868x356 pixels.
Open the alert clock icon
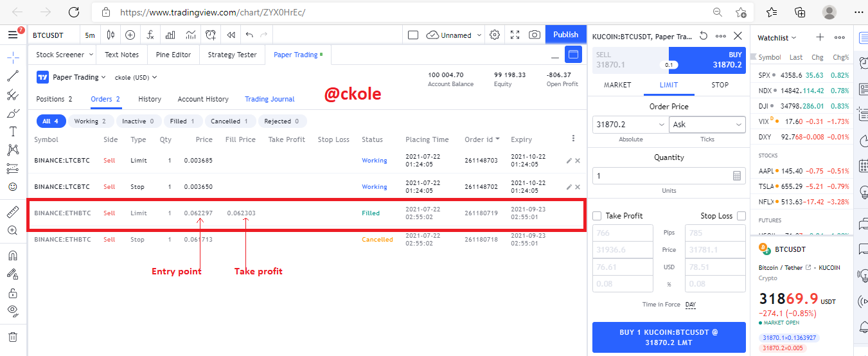click(x=211, y=35)
